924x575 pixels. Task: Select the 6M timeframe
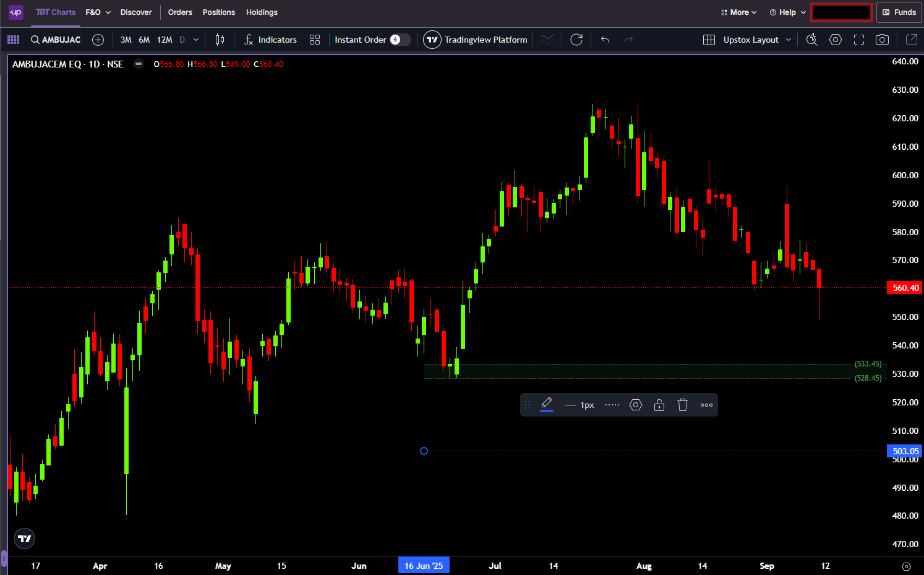pyautogui.click(x=144, y=40)
